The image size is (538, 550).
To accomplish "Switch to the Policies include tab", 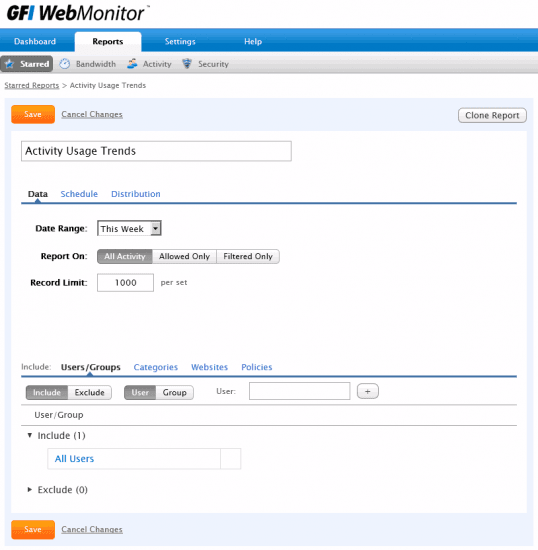I will [257, 367].
